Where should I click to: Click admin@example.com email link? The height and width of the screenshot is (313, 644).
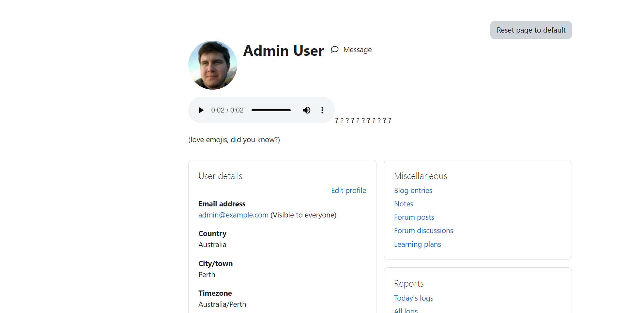233,215
